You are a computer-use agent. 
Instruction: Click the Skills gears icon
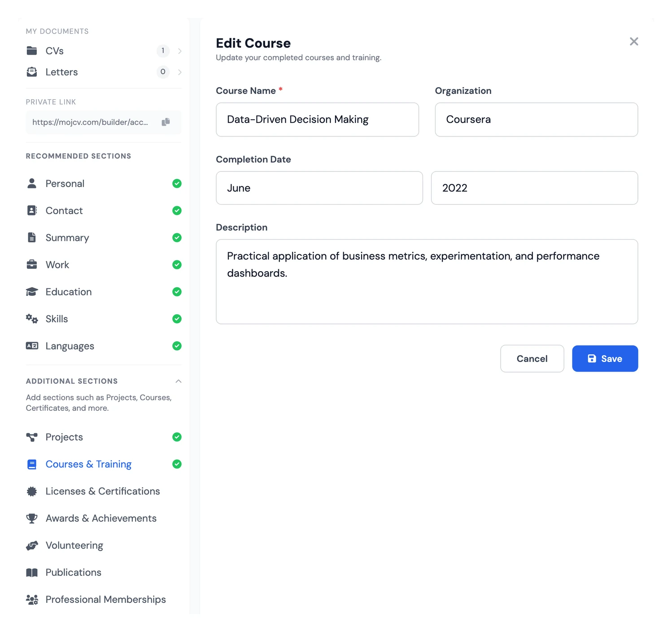32,319
